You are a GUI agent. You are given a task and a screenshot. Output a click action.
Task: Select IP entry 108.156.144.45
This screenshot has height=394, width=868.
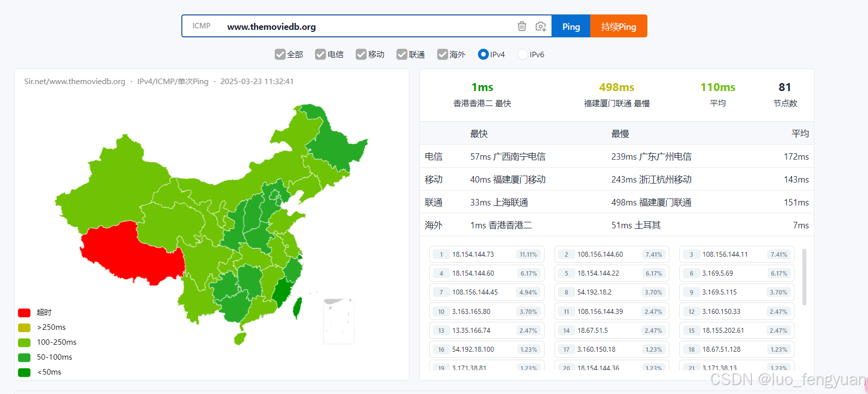pos(487,292)
